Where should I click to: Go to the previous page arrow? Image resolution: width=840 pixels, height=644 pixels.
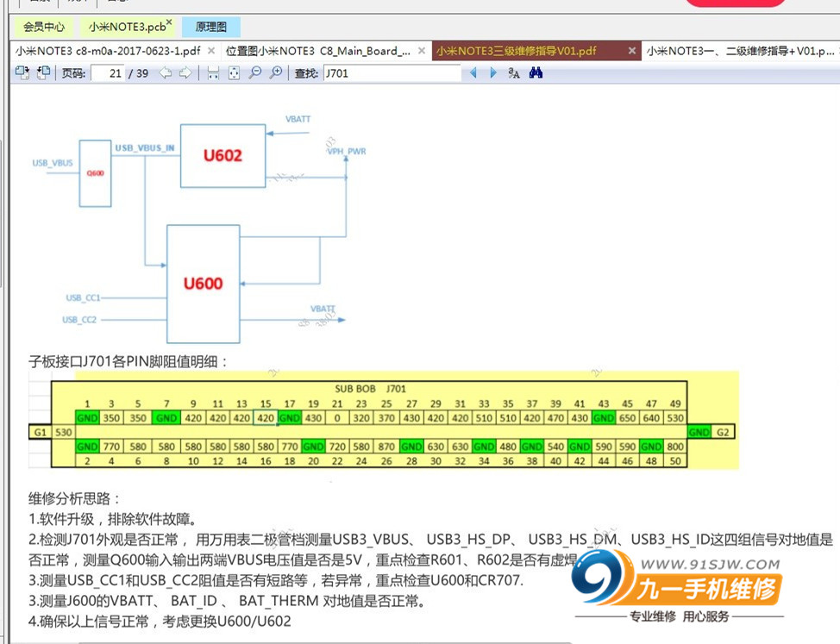pyautogui.click(x=166, y=72)
